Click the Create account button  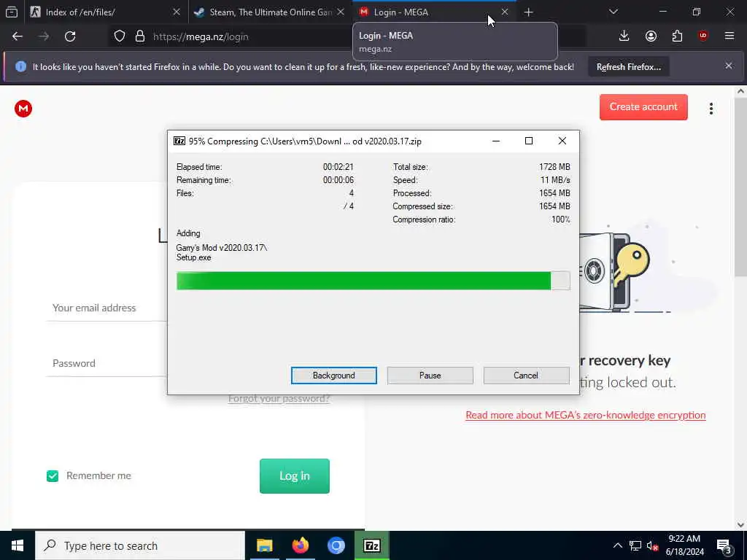(x=643, y=107)
